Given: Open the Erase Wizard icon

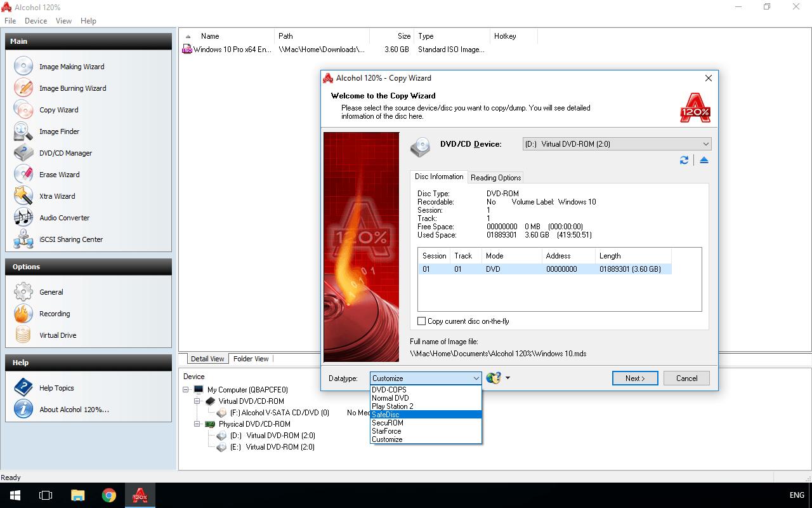Looking at the screenshot, I should (x=23, y=175).
